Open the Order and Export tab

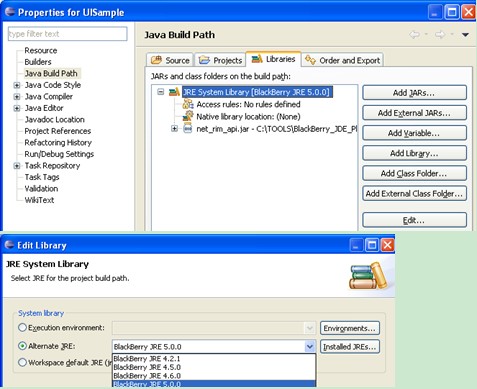tap(343, 60)
